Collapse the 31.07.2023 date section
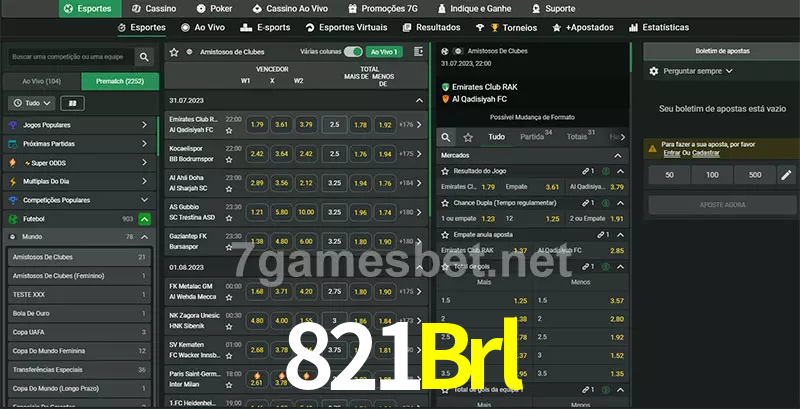Viewport: 800px width, 409px height. 419,100
